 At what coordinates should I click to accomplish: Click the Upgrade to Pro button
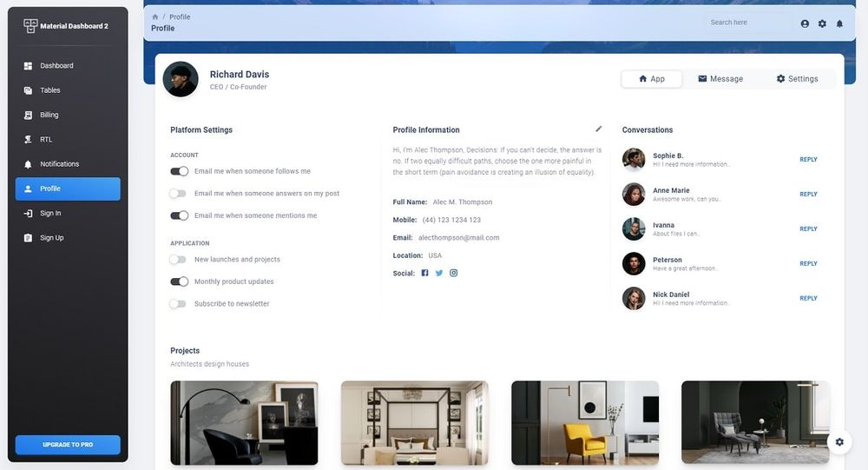click(68, 445)
